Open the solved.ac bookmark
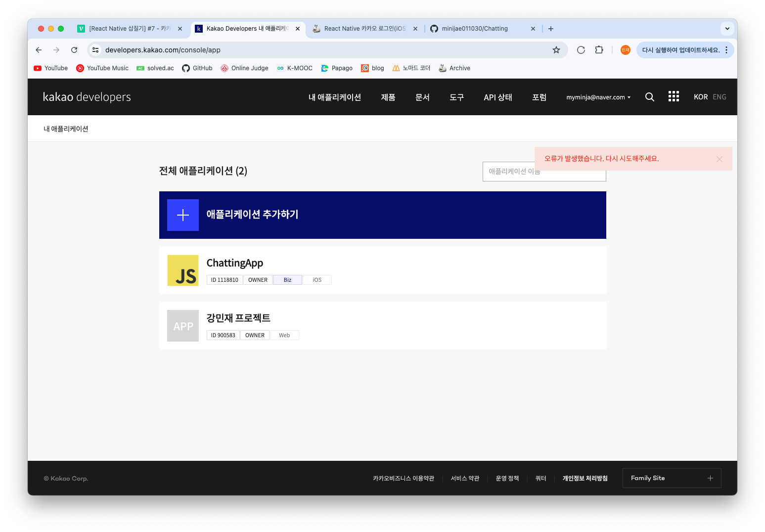The image size is (765, 532). [155, 68]
